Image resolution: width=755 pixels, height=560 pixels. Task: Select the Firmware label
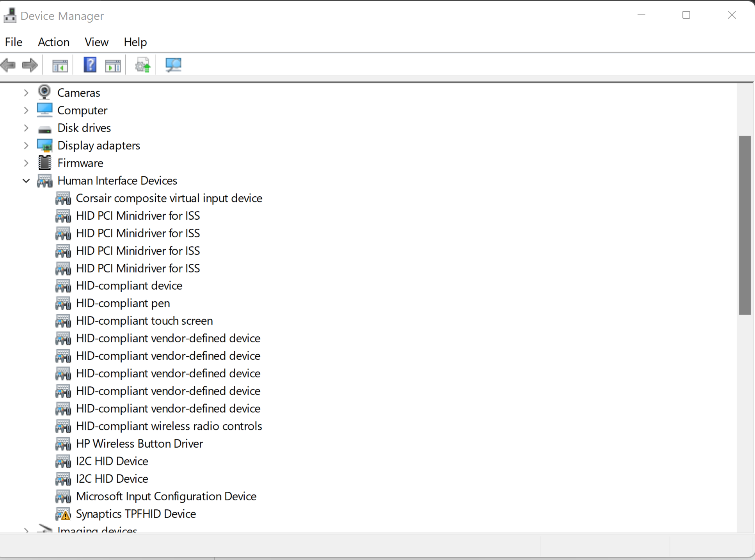tap(80, 163)
